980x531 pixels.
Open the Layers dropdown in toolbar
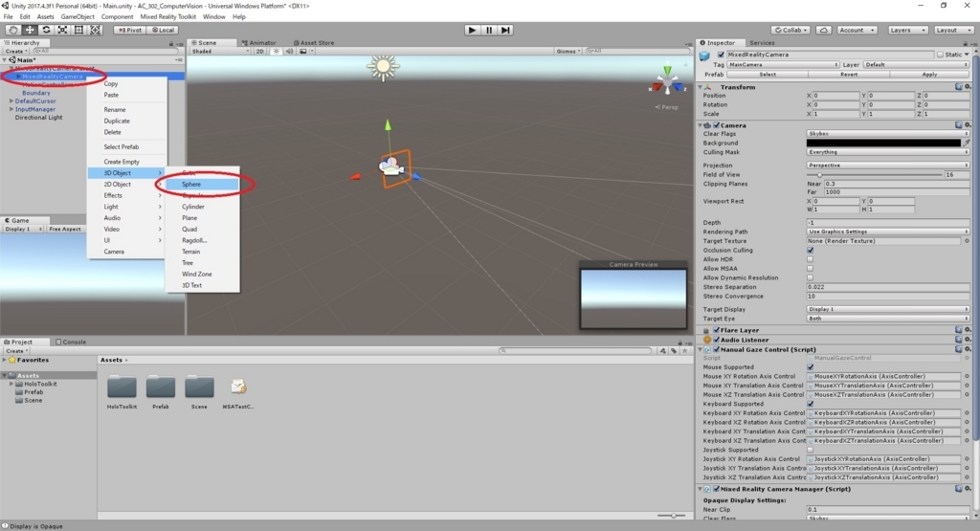tap(907, 30)
